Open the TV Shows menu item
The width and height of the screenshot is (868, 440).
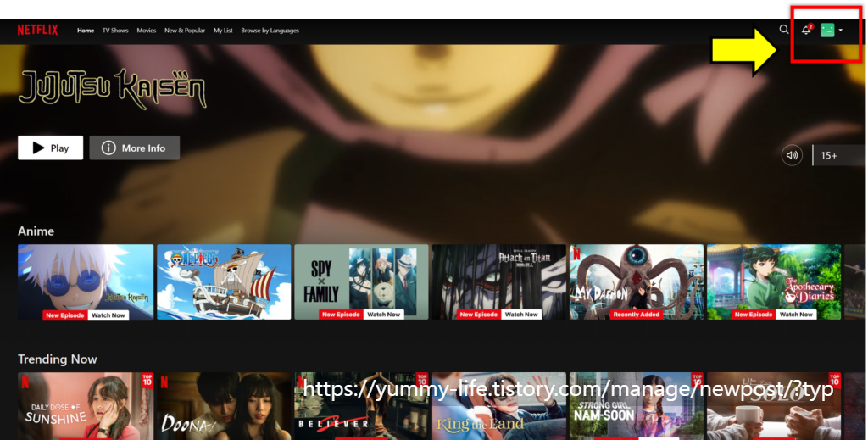(115, 31)
